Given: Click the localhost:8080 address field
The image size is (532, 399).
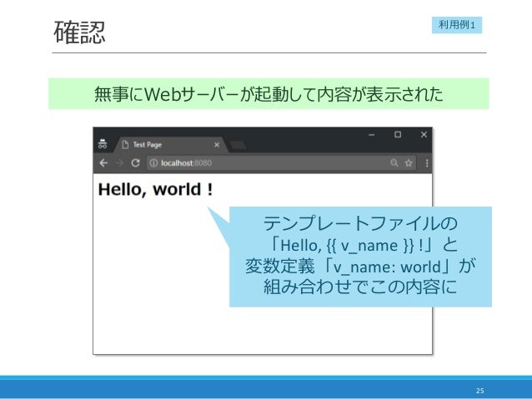Looking at the screenshot, I should pyautogui.click(x=281, y=163).
